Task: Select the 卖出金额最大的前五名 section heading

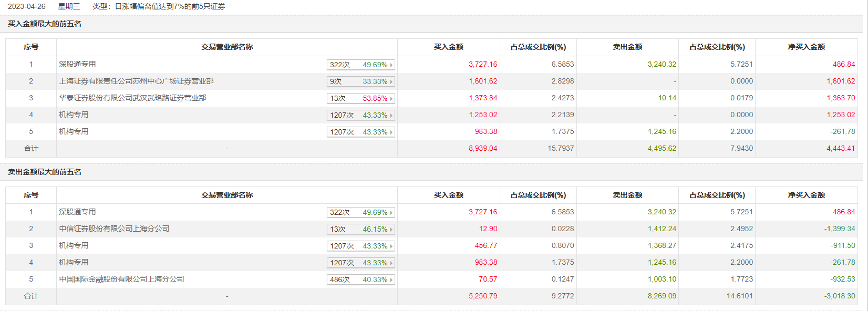Action: pos(45,172)
